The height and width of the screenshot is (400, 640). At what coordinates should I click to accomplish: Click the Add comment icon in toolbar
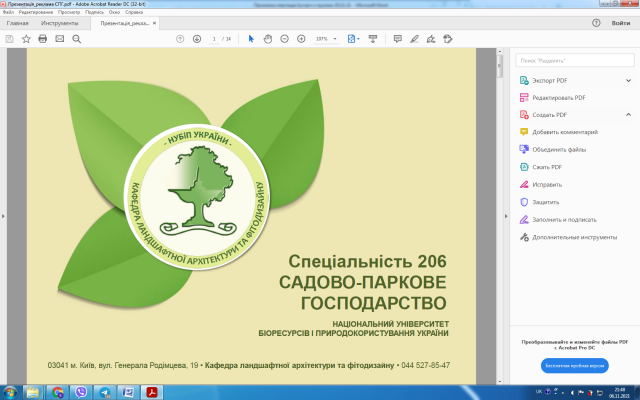point(397,39)
